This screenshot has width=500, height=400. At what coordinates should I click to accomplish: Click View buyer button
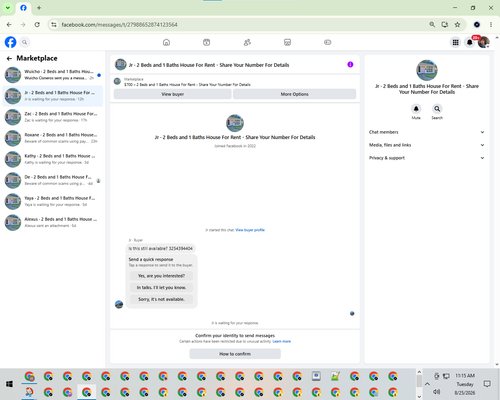click(172, 94)
